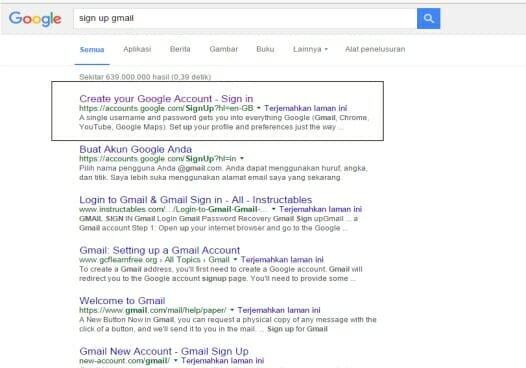Viewport: 526px width, 368px height.
Task: Open the accounts.google.com SignUp?hl=en-GB result options arrow
Action: click(x=259, y=108)
